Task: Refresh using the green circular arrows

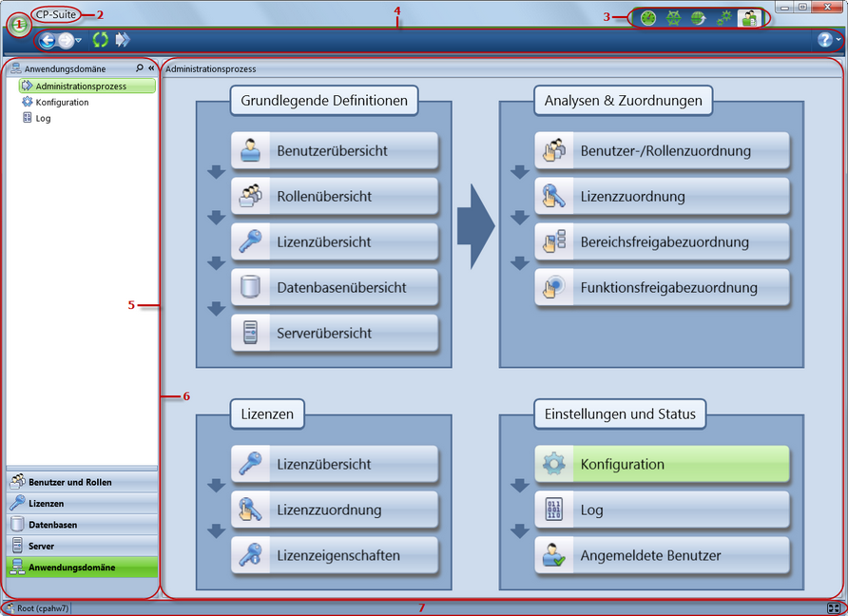Action: tap(100, 40)
